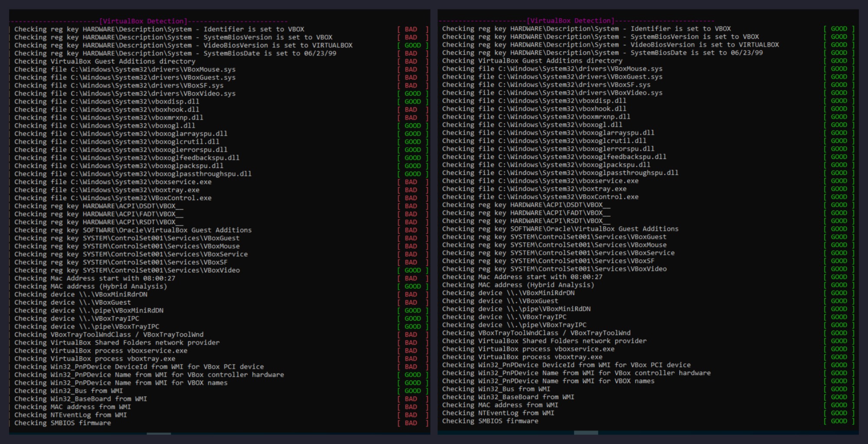Click GOOD status for VBox PCI device, right pane
The image size is (868, 444).
coord(839,365)
